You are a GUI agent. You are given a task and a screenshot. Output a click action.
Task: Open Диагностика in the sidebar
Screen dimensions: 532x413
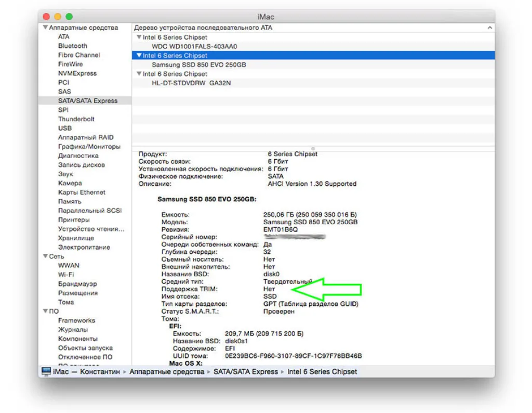pos(78,156)
